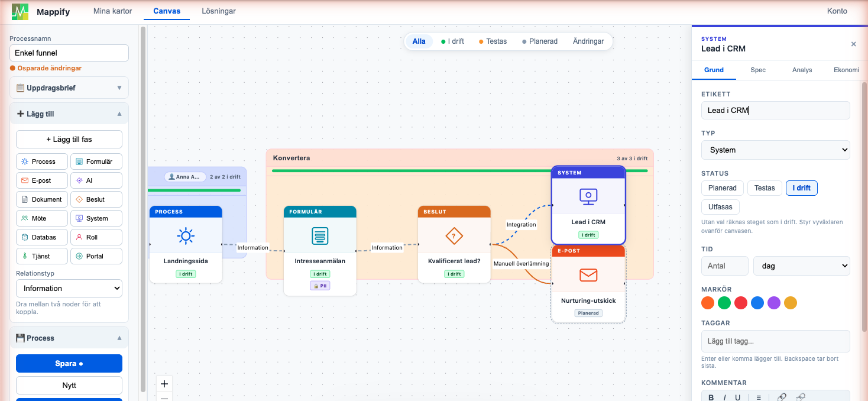This screenshot has height=401, width=868.
Task: Open the Typ System dropdown
Action: tap(776, 150)
